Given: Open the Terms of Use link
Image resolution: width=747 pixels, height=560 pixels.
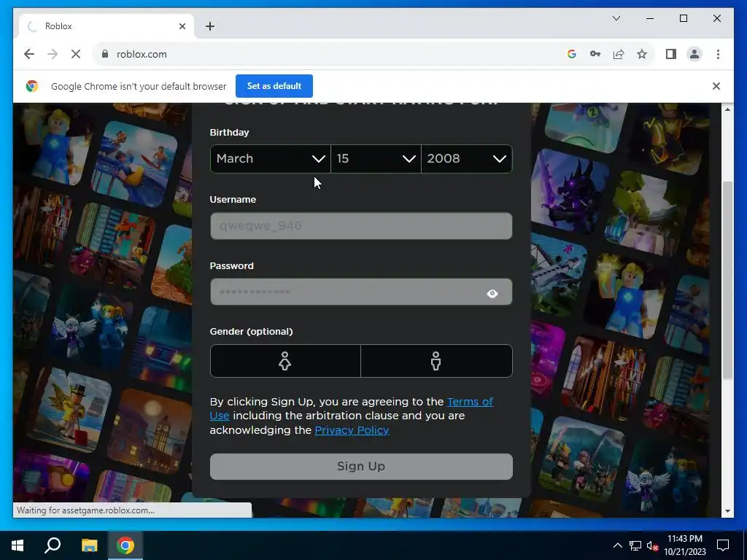Looking at the screenshot, I should [x=470, y=402].
